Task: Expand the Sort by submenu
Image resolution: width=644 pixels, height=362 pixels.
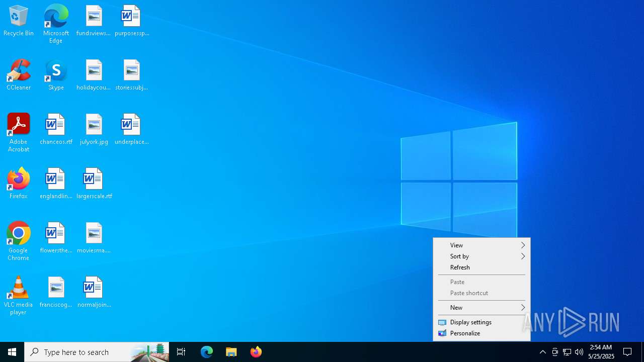Action: pyautogui.click(x=481, y=256)
